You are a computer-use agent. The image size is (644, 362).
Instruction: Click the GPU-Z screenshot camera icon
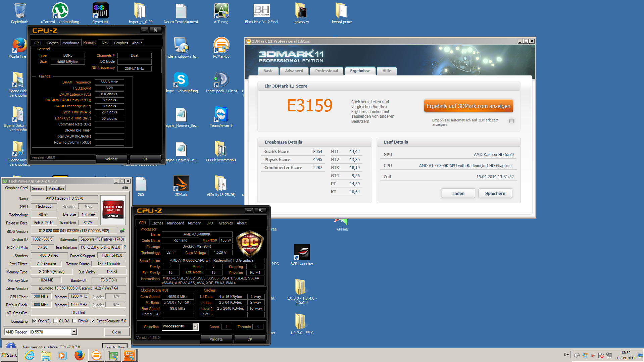(125, 188)
